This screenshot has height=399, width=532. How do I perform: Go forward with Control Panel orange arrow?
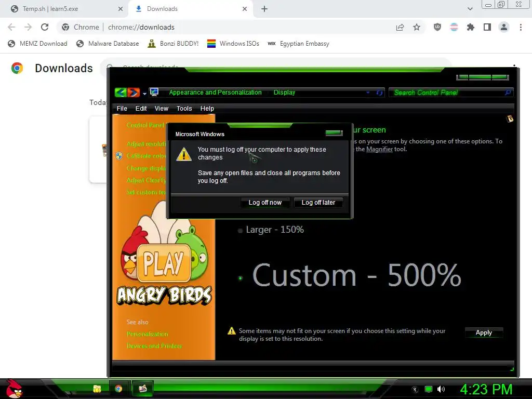click(134, 92)
